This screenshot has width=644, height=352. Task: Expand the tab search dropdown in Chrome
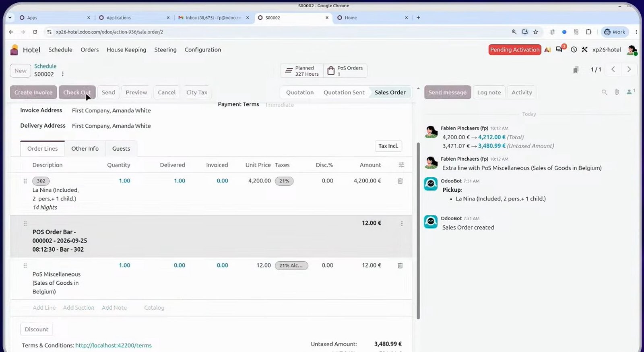coord(10,18)
